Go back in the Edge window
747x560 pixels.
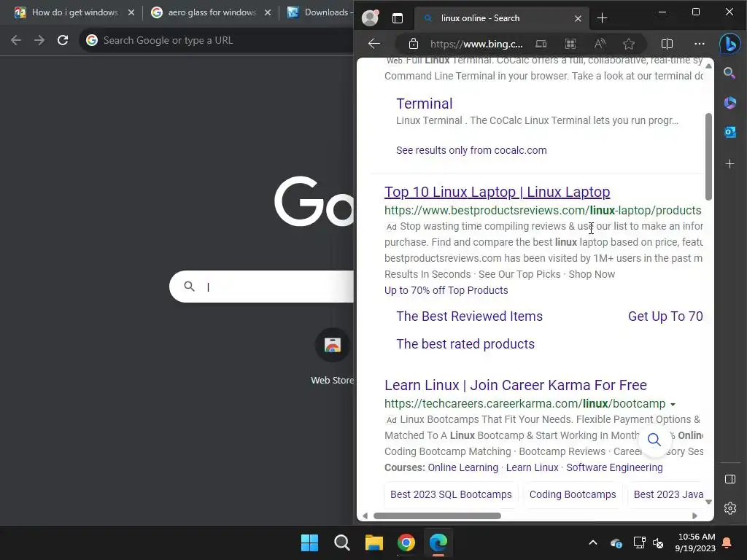tap(374, 44)
